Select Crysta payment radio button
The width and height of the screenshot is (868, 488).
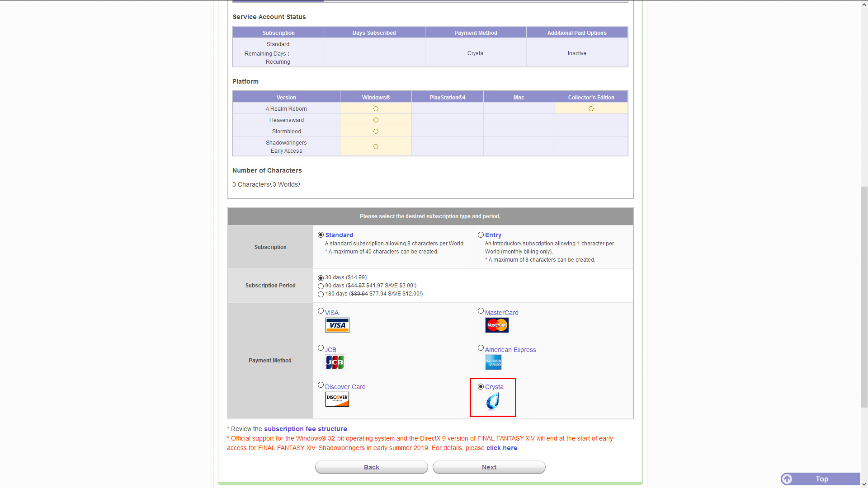(x=481, y=387)
